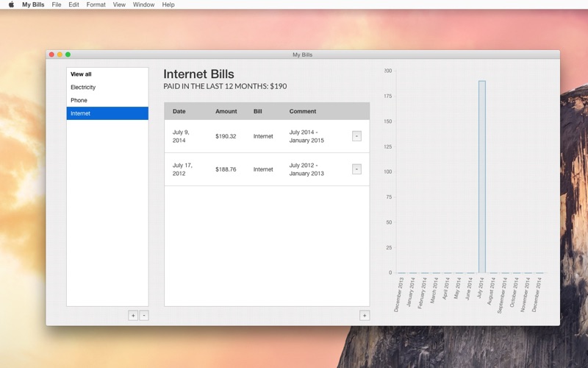Screen dimensions: 588x368
Task: Select the Internet bill category
Action: point(107,113)
